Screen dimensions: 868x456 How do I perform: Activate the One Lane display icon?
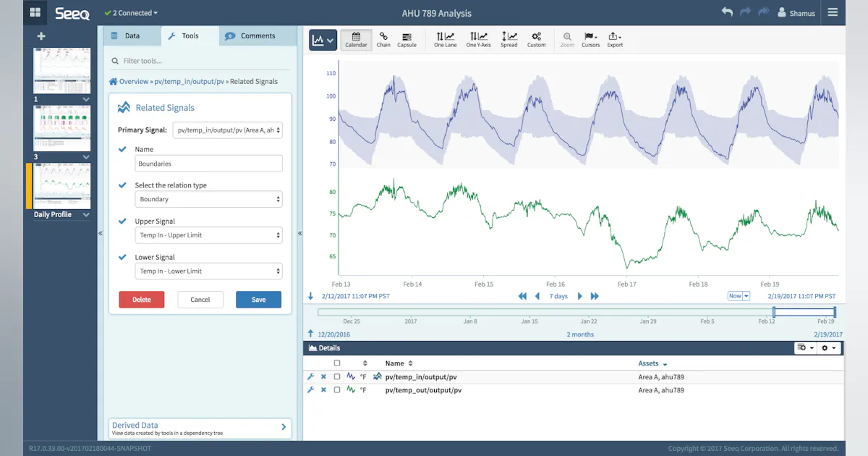click(x=444, y=39)
